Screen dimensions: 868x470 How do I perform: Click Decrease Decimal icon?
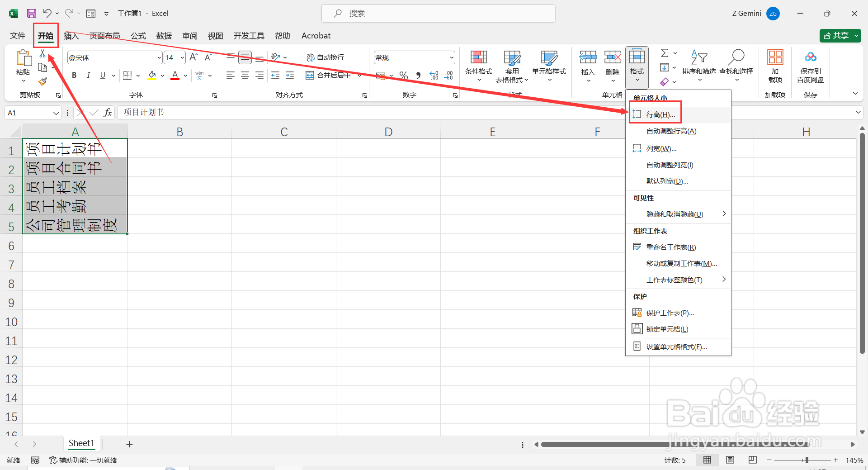point(448,76)
